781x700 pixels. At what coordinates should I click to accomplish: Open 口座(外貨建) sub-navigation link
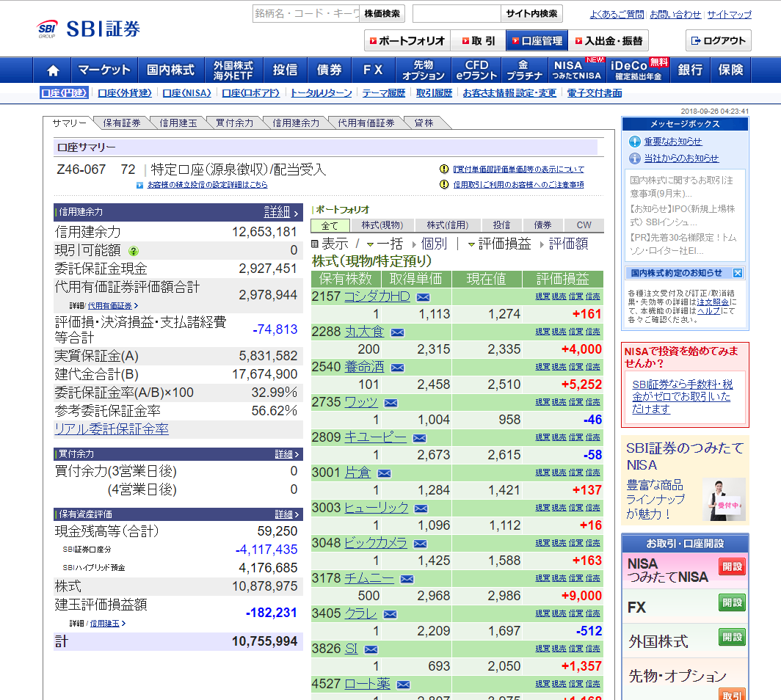(x=125, y=93)
